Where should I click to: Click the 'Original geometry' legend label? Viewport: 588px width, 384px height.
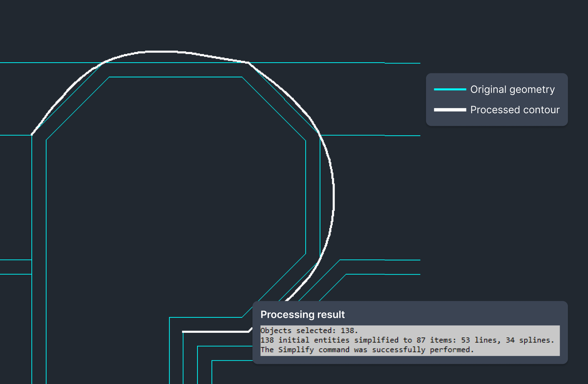tap(513, 90)
